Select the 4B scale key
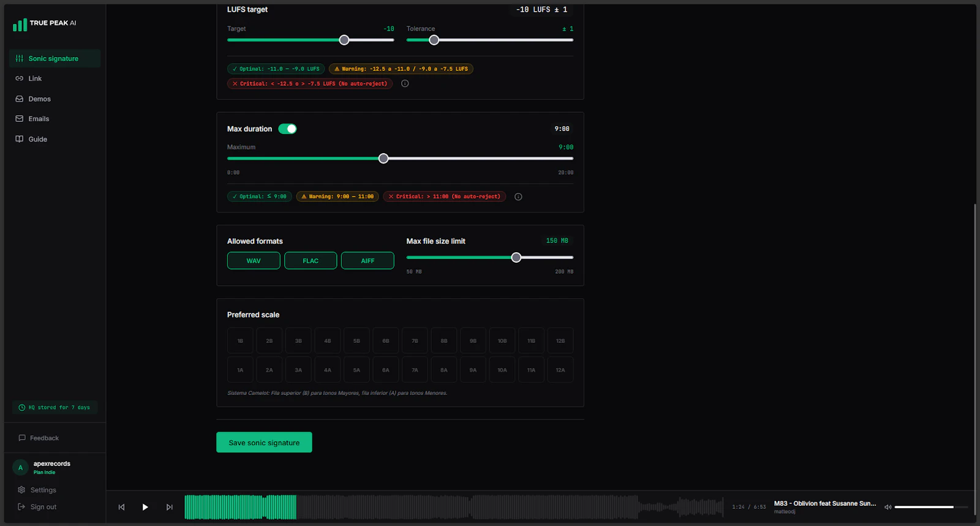Viewport: 980px width, 526px height. [328, 340]
